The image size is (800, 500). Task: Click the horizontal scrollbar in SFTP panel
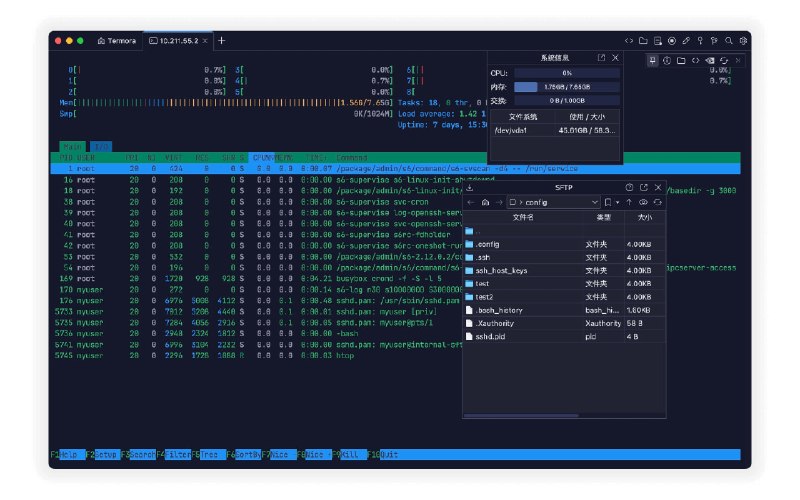coord(521,416)
